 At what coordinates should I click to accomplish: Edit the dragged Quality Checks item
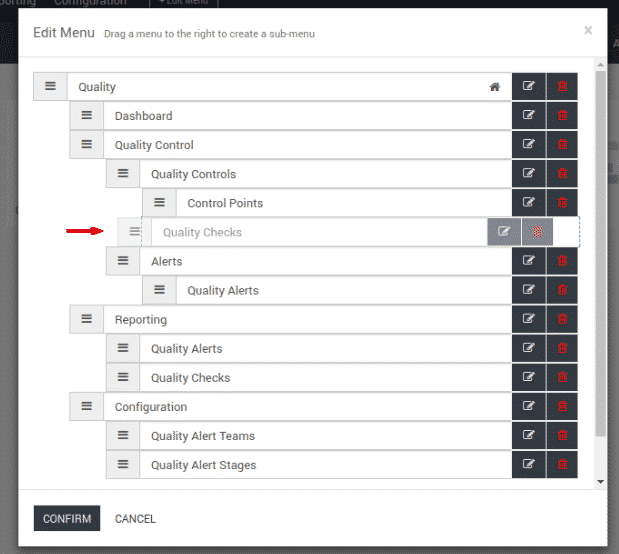(x=504, y=232)
